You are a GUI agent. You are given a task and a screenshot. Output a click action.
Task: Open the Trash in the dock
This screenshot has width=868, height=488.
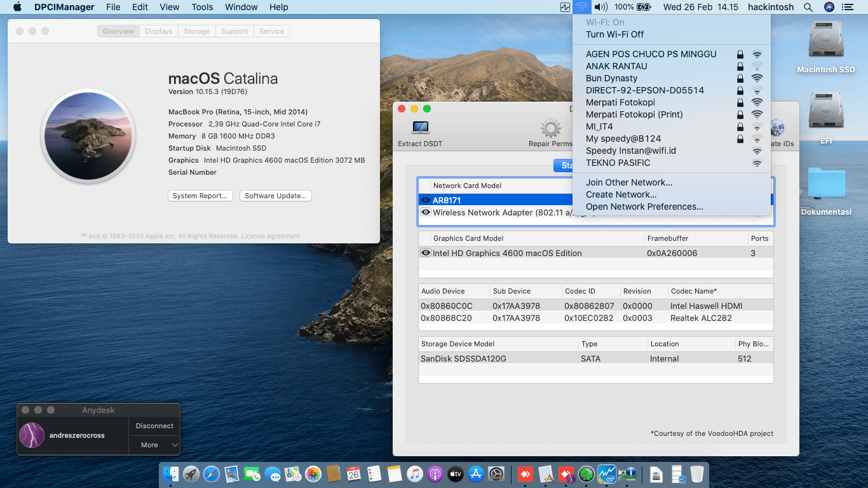696,473
